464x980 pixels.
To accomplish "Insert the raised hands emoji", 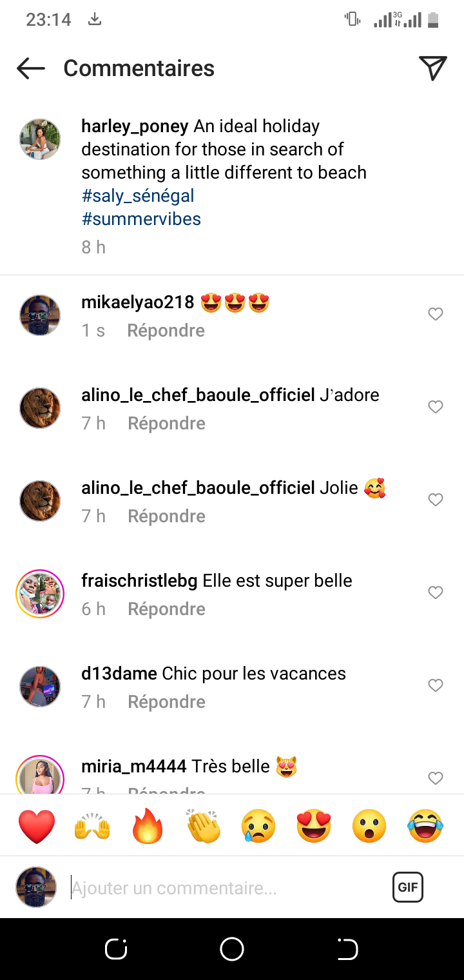I will pyautogui.click(x=93, y=827).
